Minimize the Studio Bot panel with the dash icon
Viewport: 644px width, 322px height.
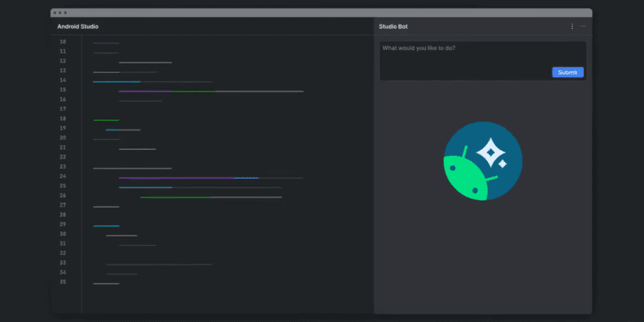click(x=583, y=26)
